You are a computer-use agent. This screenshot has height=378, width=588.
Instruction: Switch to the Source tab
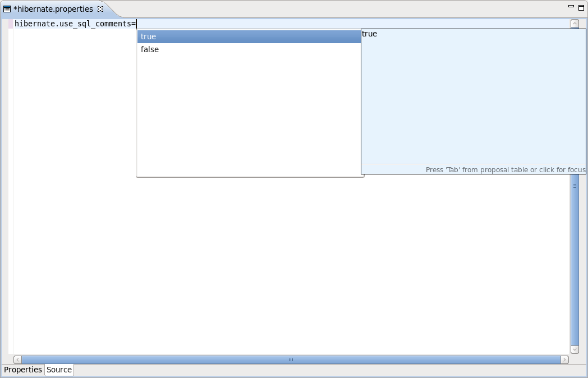58,370
